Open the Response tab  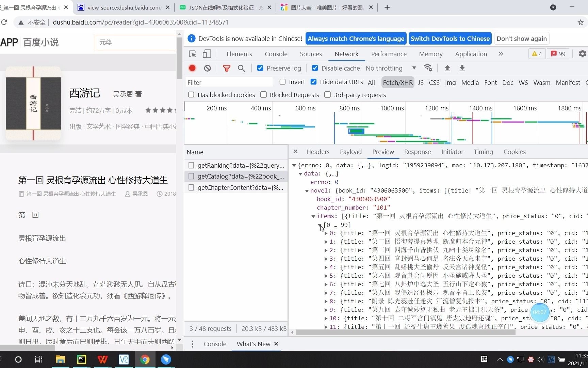coord(418,152)
